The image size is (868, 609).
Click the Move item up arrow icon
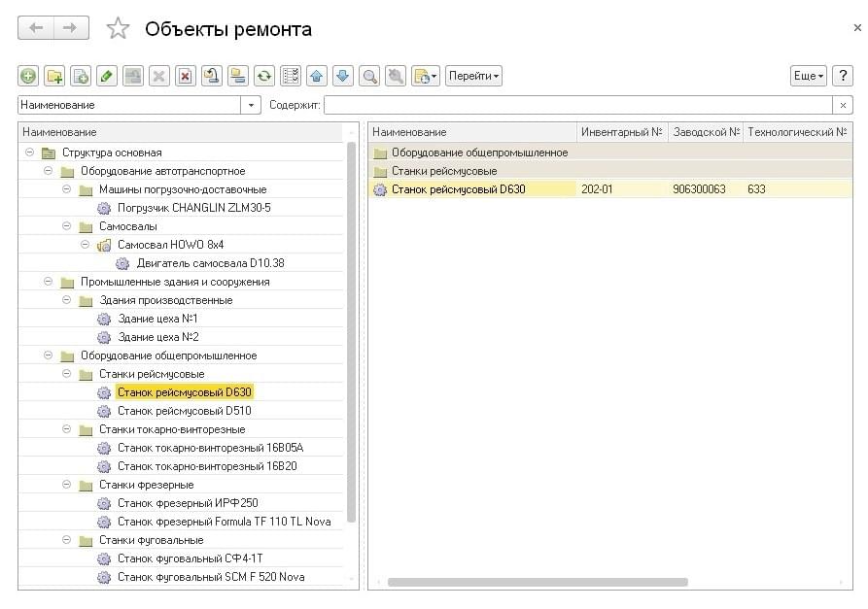(317, 76)
